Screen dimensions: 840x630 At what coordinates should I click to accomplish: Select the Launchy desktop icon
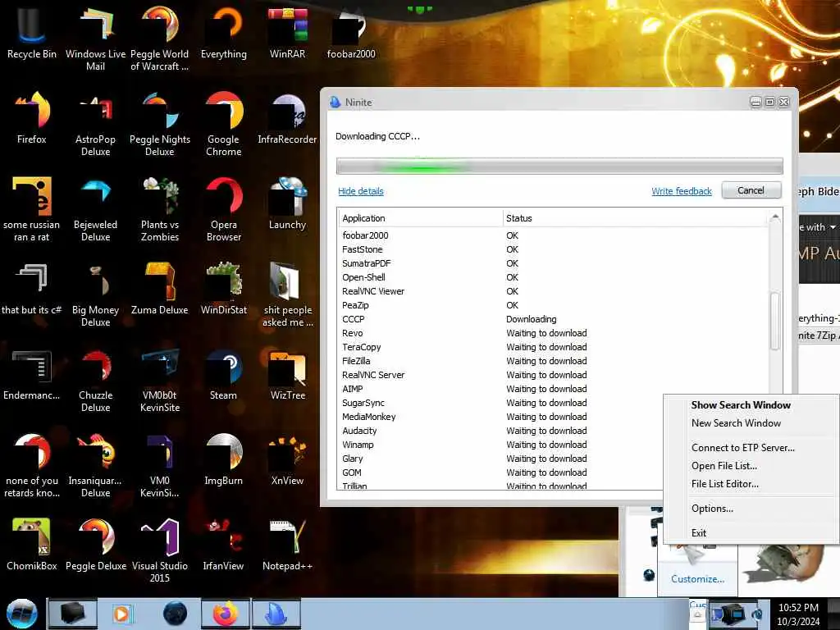coord(288,203)
